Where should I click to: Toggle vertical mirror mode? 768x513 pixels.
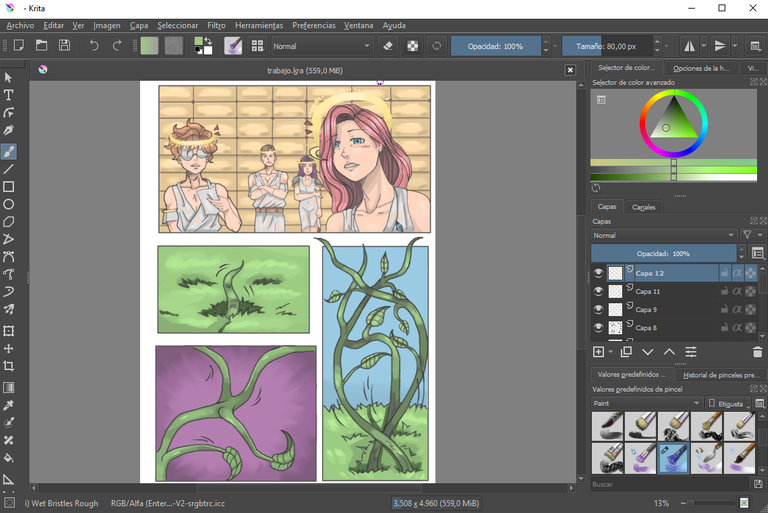pos(720,46)
